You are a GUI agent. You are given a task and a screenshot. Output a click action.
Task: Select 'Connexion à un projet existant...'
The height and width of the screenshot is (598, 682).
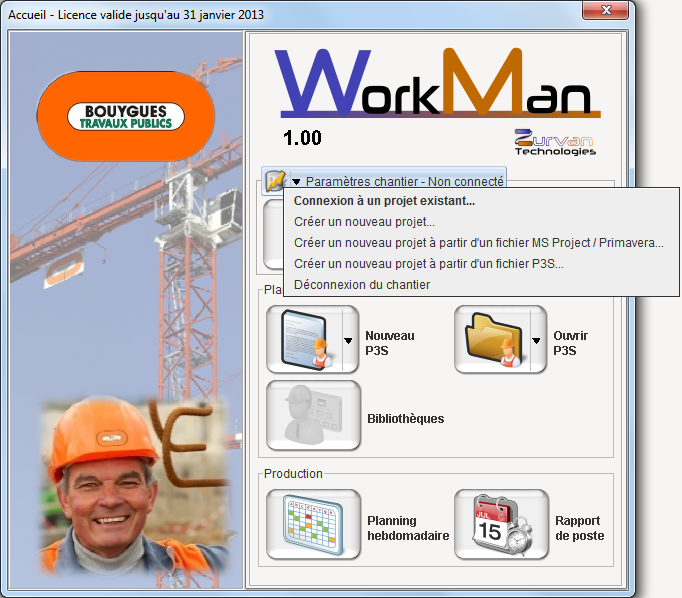[384, 200]
